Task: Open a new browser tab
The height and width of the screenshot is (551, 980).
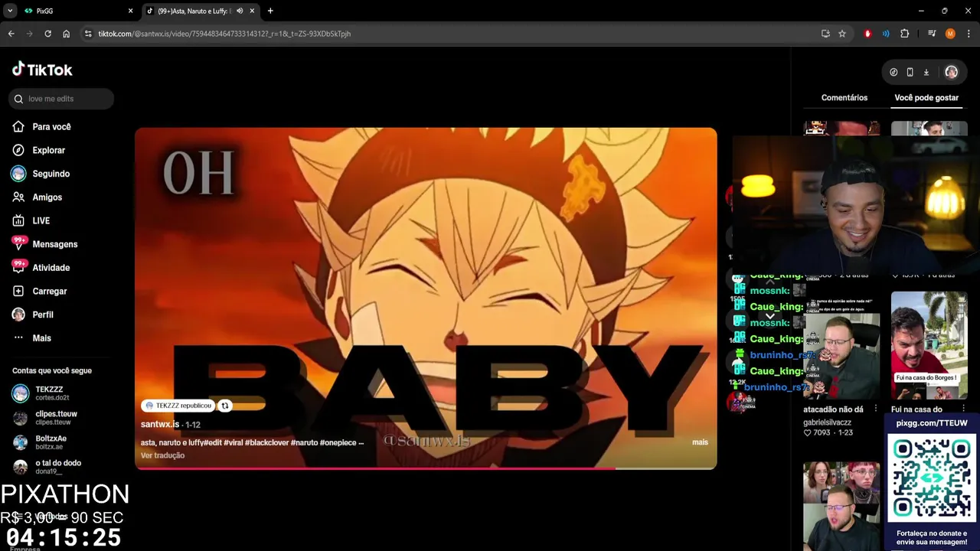Action: click(x=270, y=11)
